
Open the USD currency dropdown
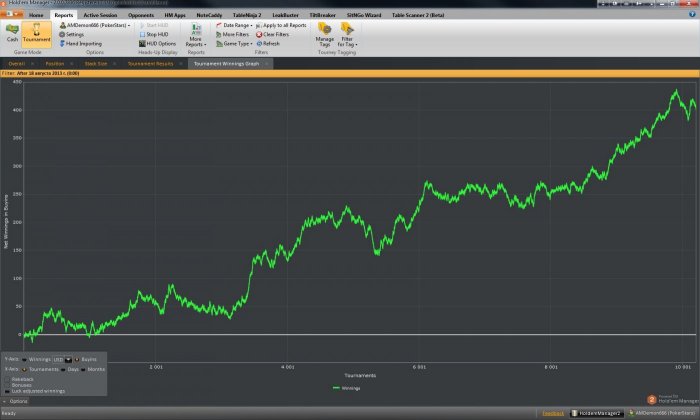(62, 359)
